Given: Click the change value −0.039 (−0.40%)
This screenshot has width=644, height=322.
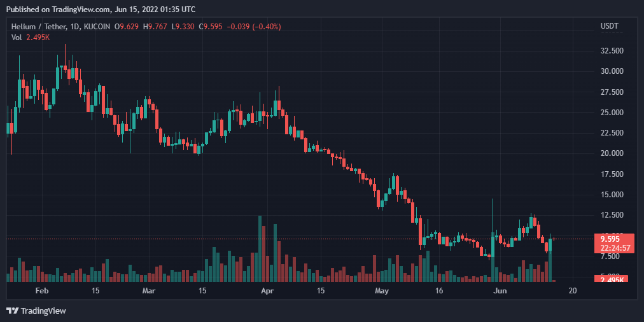Looking at the screenshot, I should coord(254,27).
